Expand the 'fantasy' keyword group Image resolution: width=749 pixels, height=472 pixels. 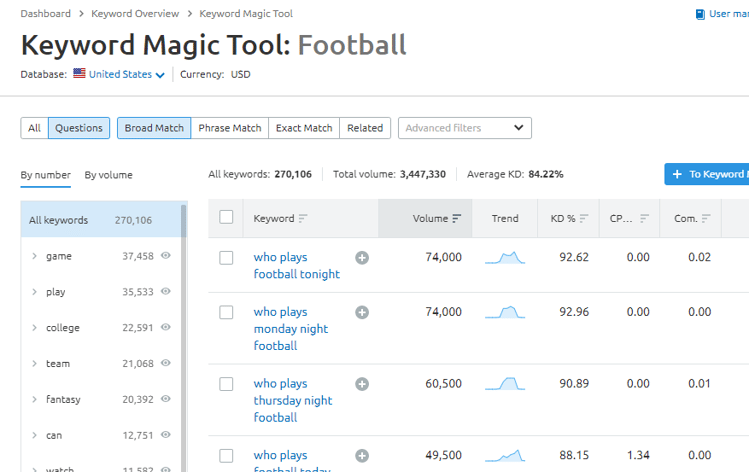(x=34, y=399)
